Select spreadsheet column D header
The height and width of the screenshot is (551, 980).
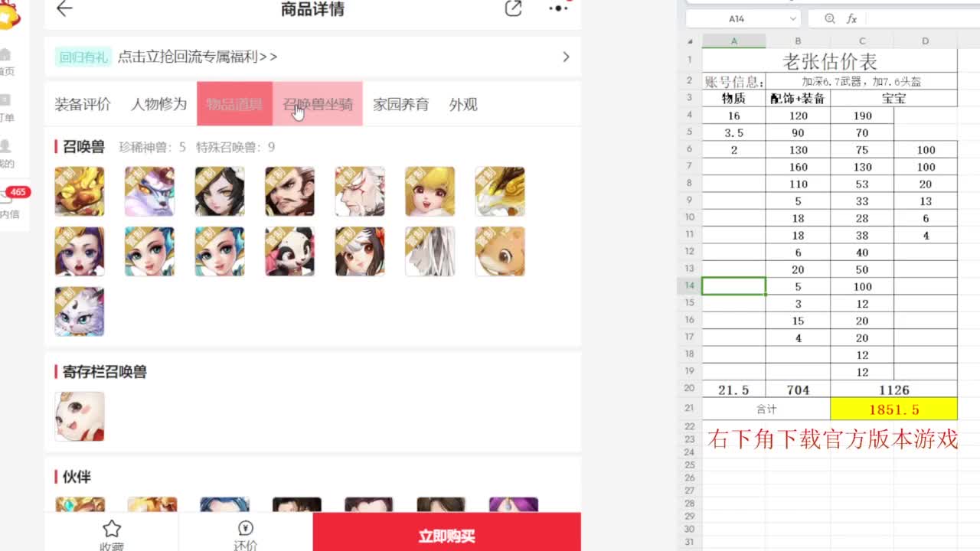(x=926, y=41)
